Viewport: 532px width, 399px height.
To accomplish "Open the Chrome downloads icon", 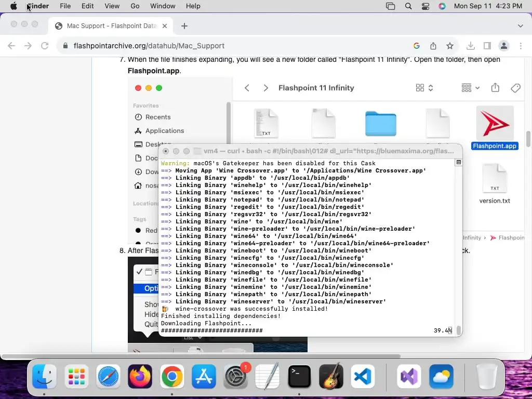I will point(471,46).
